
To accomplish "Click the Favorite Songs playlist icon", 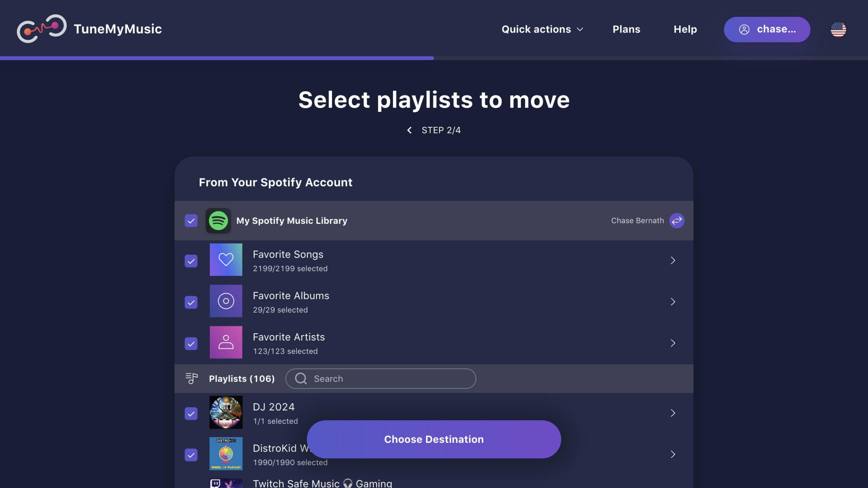I will click(225, 259).
